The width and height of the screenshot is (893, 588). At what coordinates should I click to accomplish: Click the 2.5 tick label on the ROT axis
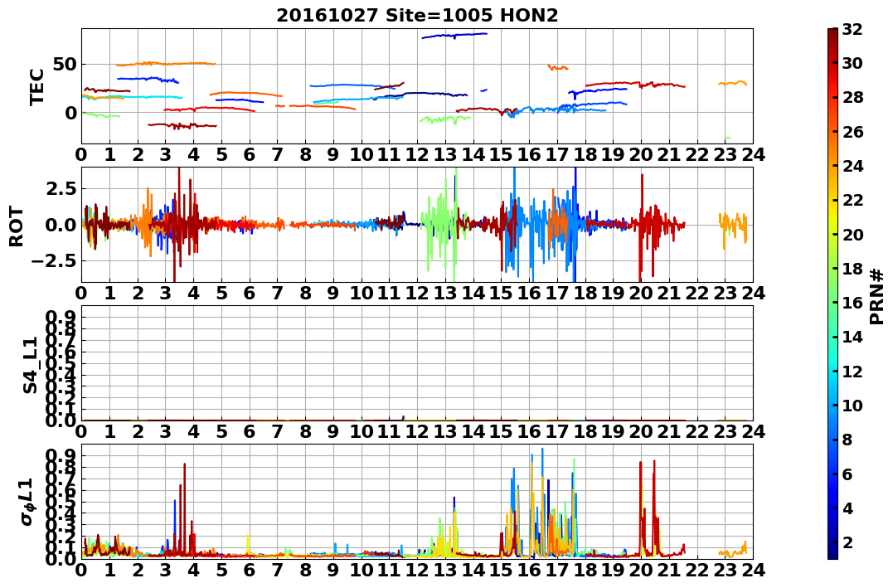coord(61,188)
